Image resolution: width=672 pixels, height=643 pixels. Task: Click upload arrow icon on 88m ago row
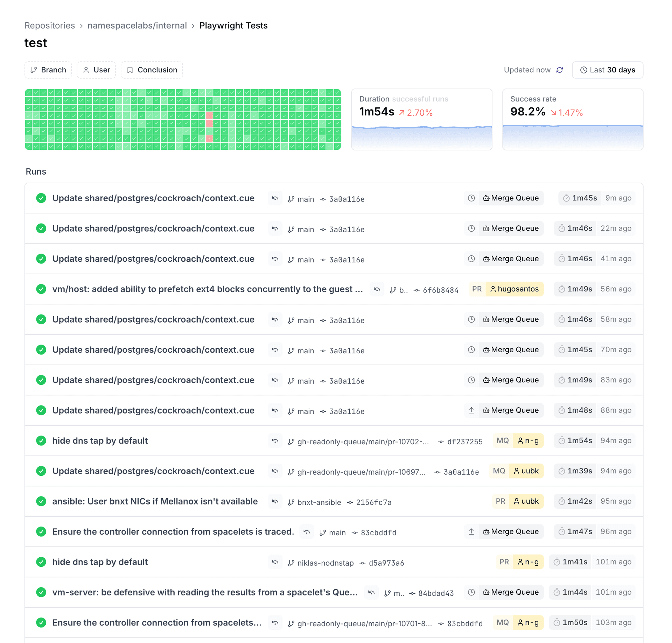(x=471, y=410)
